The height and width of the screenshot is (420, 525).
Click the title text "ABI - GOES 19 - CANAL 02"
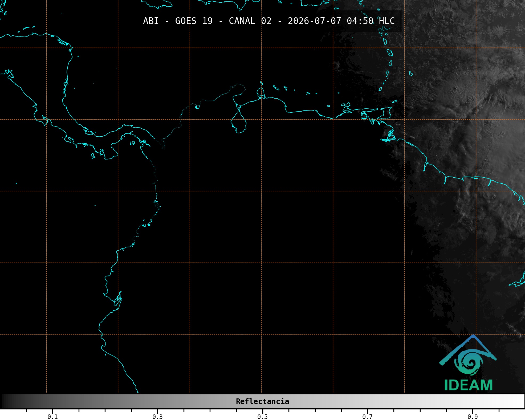[207, 21]
